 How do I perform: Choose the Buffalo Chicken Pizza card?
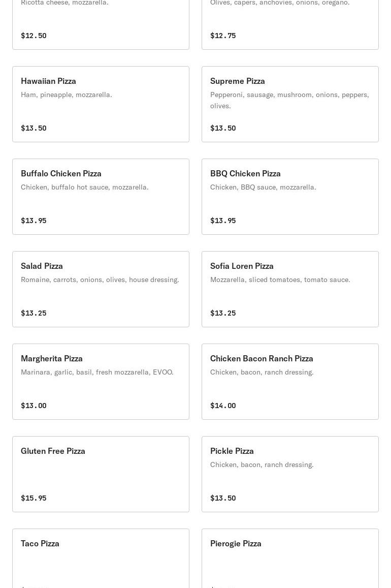(101, 197)
